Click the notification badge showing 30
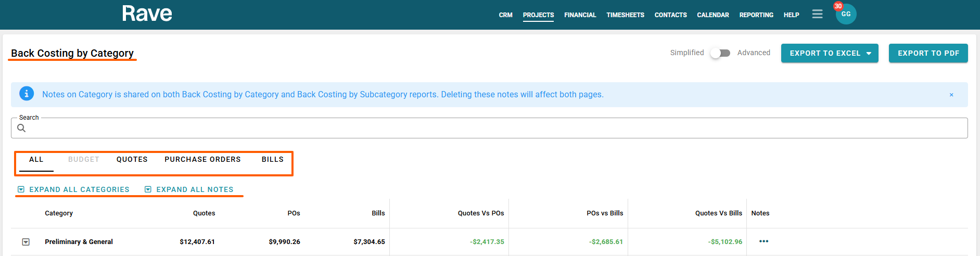The width and height of the screenshot is (980, 256). [838, 6]
